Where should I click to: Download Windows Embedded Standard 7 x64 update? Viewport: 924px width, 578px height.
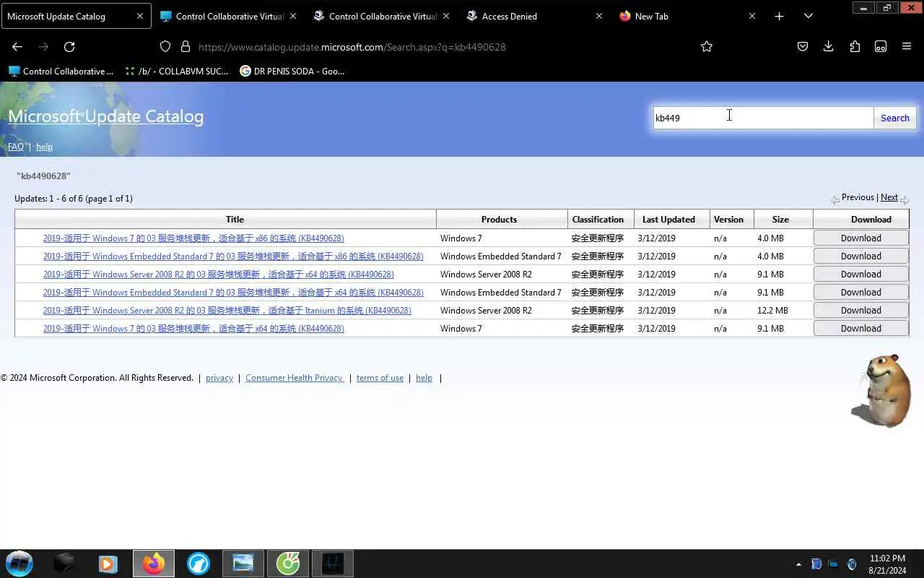(x=860, y=292)
